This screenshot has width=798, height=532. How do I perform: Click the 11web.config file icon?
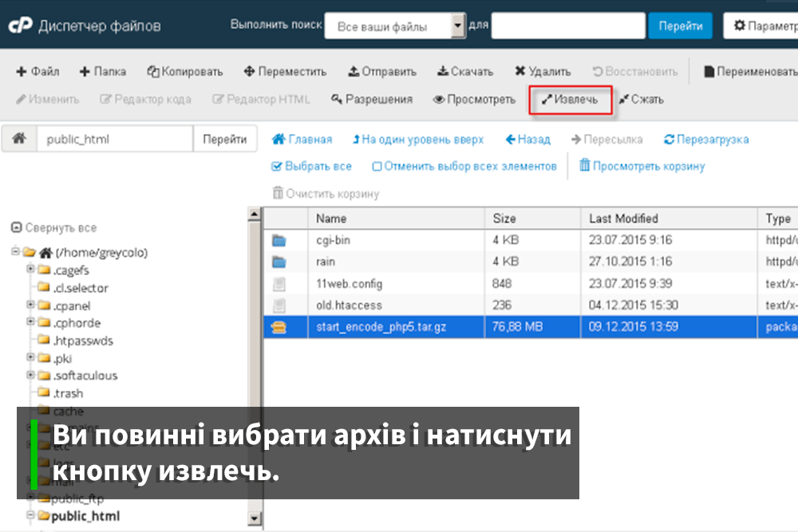point(279,284)
